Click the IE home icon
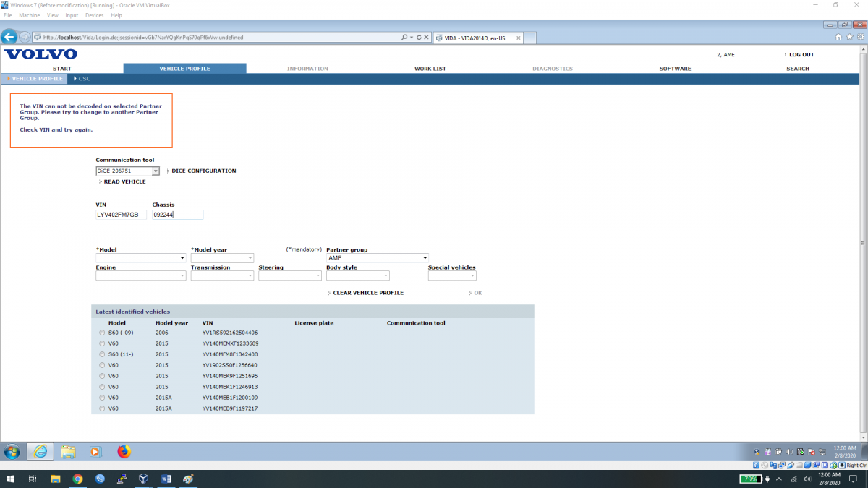868x488 pixels. pos(838,37)
